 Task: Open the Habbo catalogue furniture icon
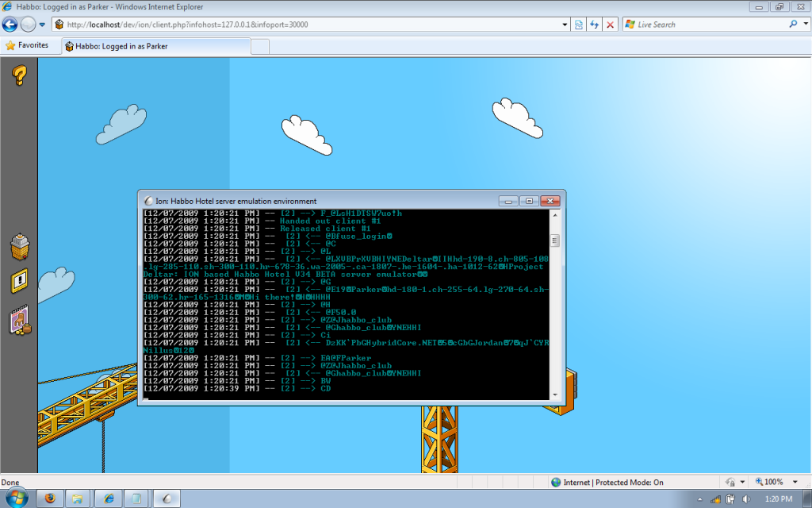pos(20,321)
